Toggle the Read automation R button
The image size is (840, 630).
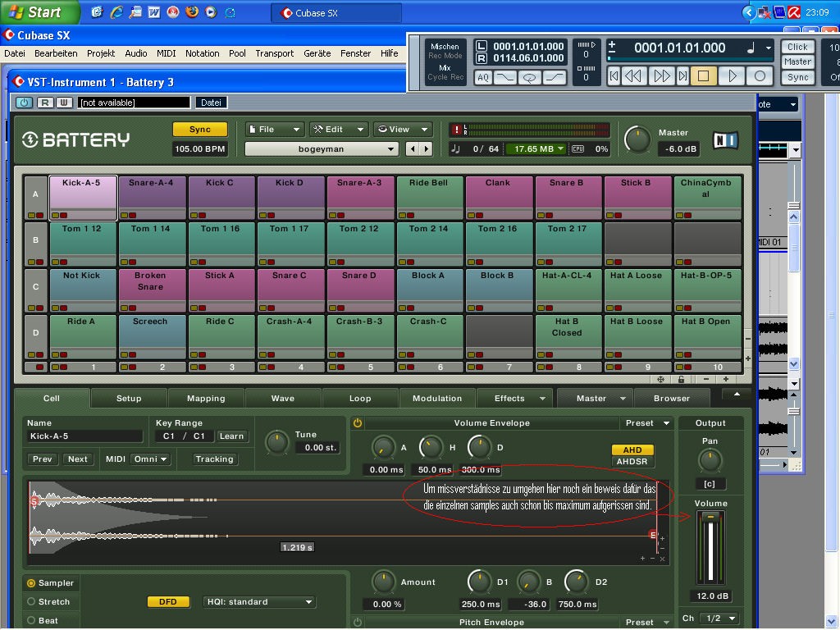coord(46,103)
